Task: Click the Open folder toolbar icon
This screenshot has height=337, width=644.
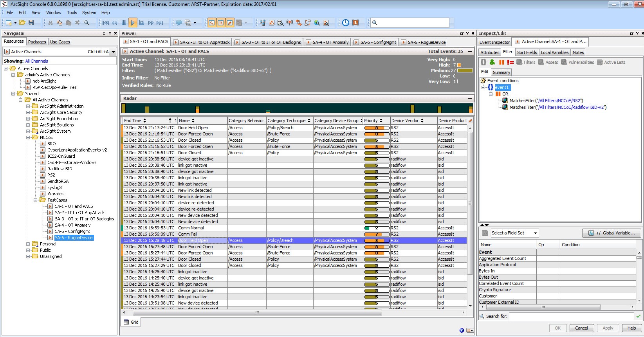Action: [x=22, y=23]
